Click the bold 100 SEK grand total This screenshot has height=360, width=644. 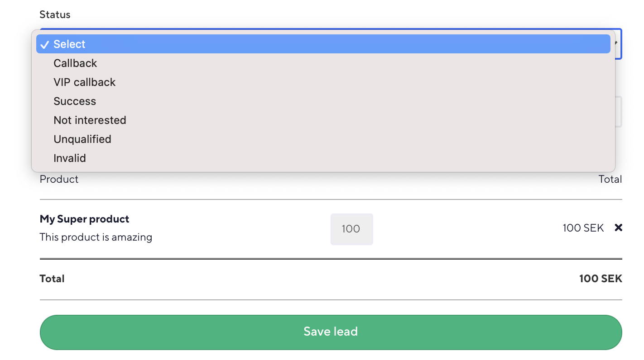pyautogui.click(x=600, y=279)
